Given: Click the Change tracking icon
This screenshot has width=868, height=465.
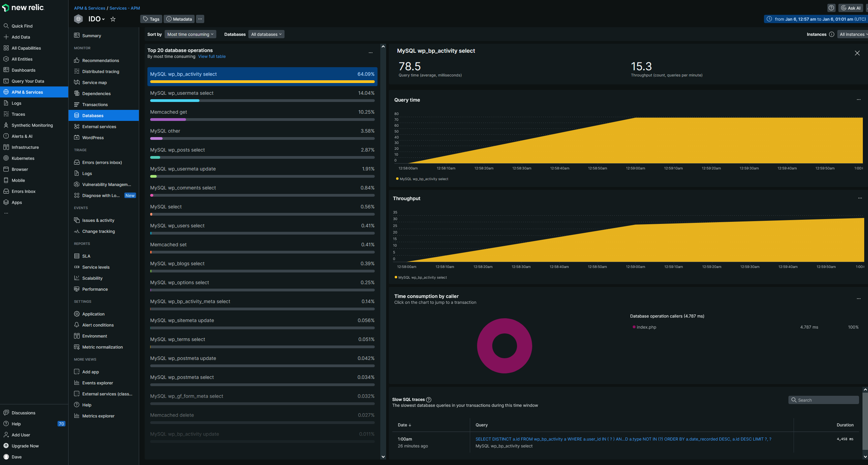Looking at the screenshot, I should (x=77, y=231).
